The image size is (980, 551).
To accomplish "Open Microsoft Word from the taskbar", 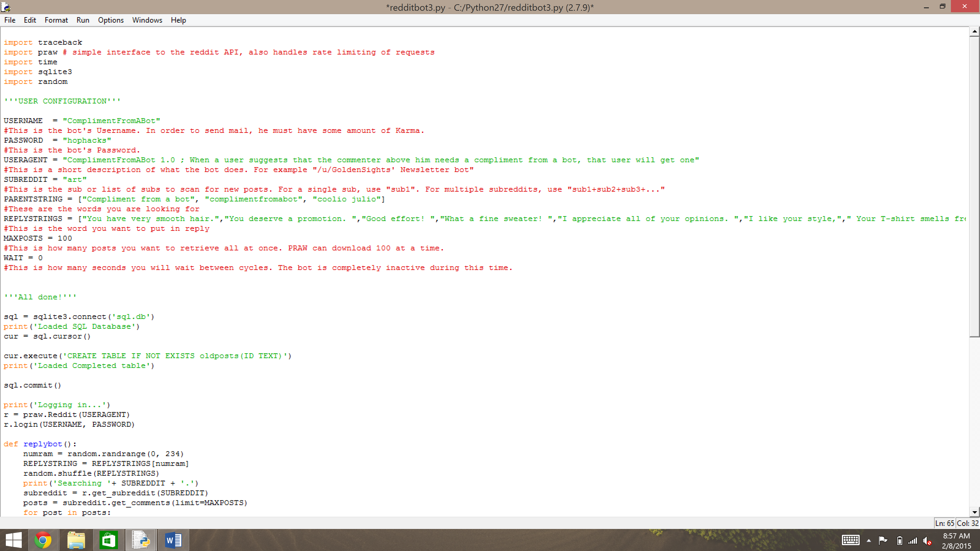I will (x=173, y=540).
